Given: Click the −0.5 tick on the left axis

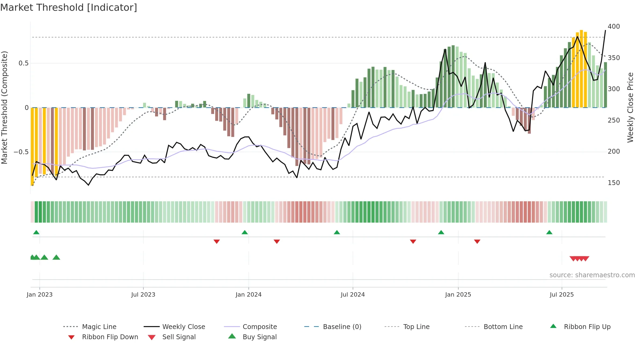Looking at the screenshot, I should coord(21,152).
